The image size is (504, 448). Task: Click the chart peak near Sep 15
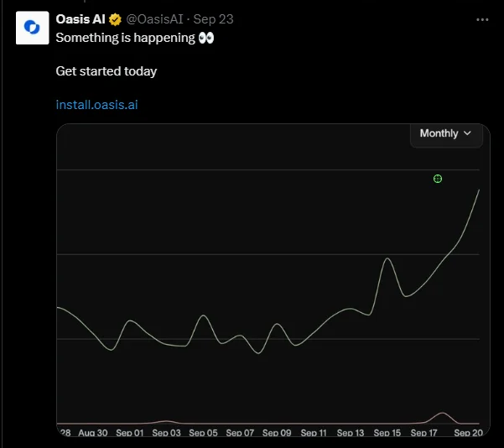[x=387, y=258]
